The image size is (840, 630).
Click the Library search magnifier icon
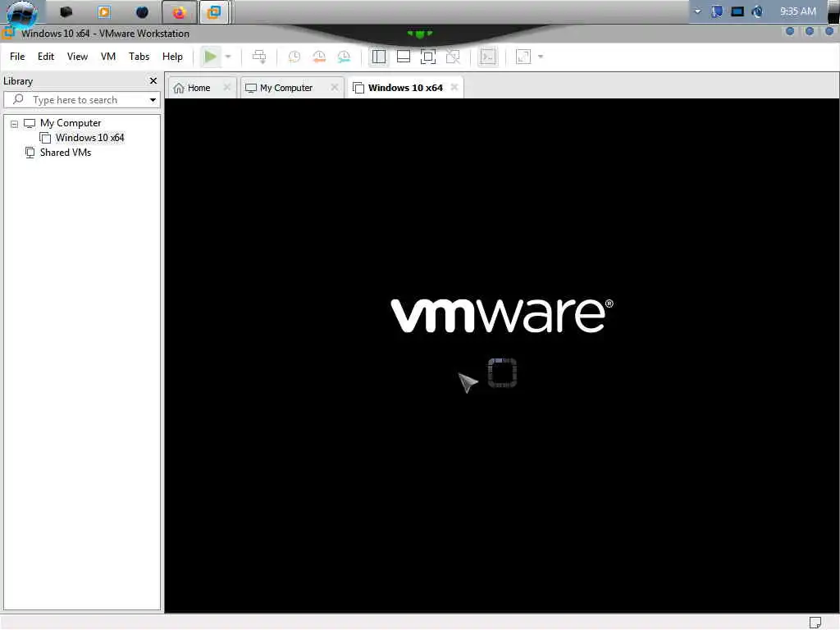pos(18,99)
